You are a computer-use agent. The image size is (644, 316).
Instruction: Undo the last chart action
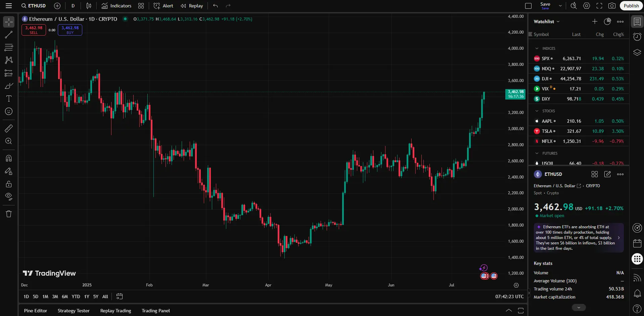click(215, 6)
